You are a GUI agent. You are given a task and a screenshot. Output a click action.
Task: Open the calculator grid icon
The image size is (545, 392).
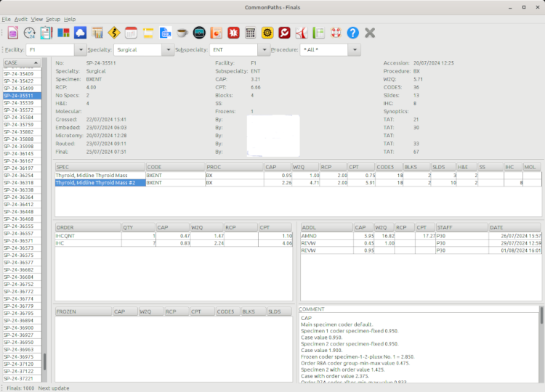tap(250, 33)
